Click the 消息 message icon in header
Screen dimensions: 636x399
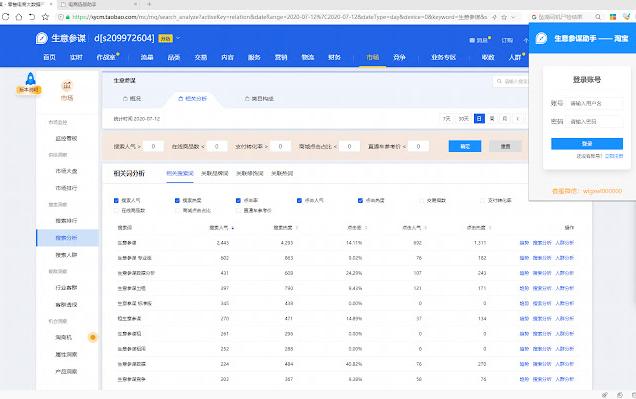click(472, 40)
